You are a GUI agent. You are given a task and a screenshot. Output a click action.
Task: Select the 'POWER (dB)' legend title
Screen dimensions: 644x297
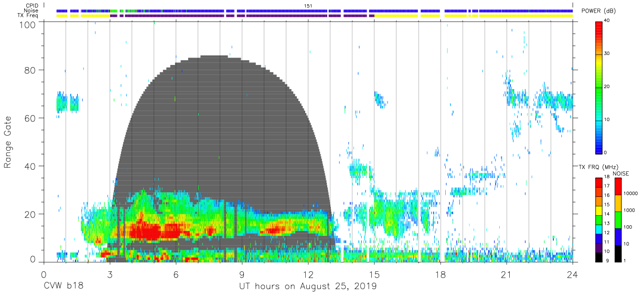[x=598, y=11]
